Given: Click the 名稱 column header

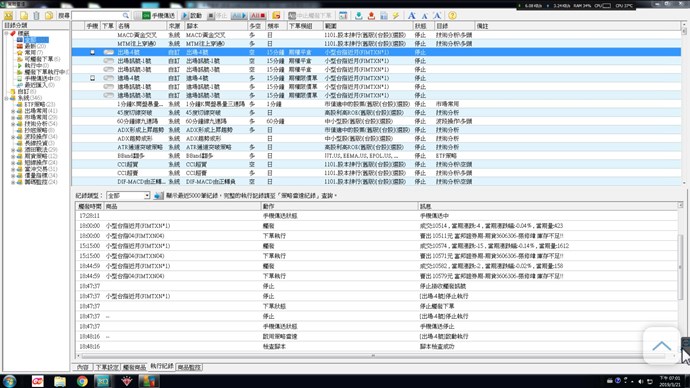Looking at the screenshot, I should click(x=141, y=26).
